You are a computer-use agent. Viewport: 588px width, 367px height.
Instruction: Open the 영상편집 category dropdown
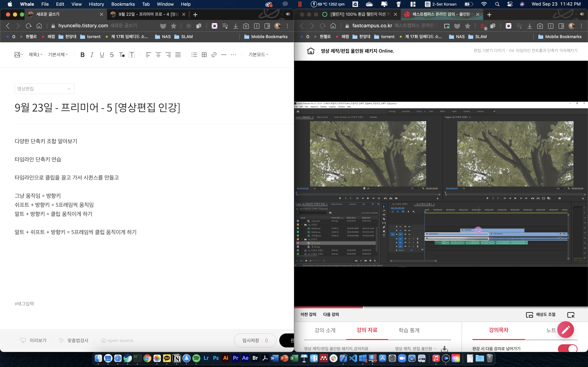[44, 89]
